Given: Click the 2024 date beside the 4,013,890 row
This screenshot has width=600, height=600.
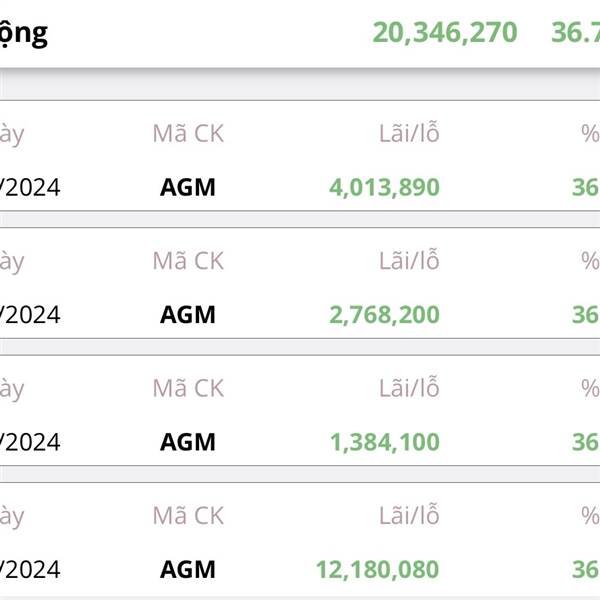Looking at the screenshot, I should pos(30,188).
